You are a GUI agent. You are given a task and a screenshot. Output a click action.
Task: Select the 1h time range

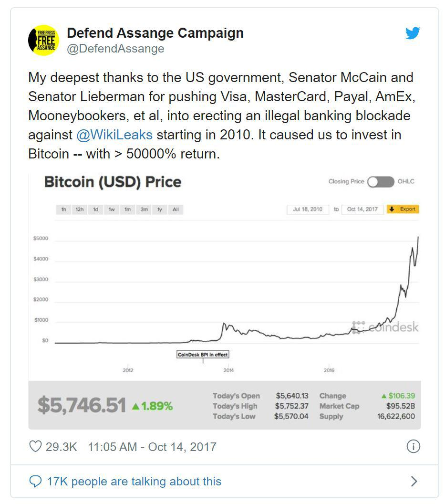pyautogui.click(x=63, y=209)
